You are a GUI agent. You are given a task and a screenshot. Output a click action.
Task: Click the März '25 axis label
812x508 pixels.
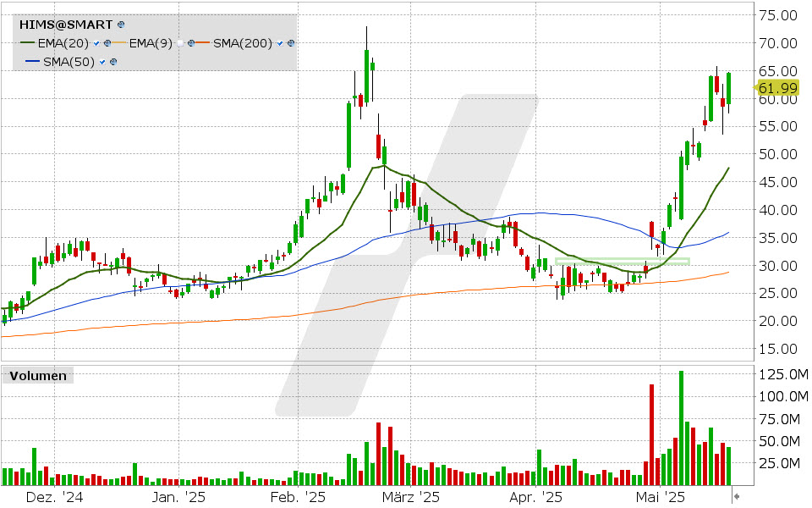click(x=411, y=497)
